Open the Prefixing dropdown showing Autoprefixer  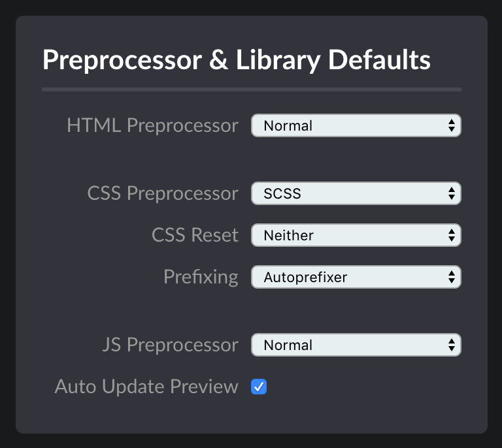[356, 277]
